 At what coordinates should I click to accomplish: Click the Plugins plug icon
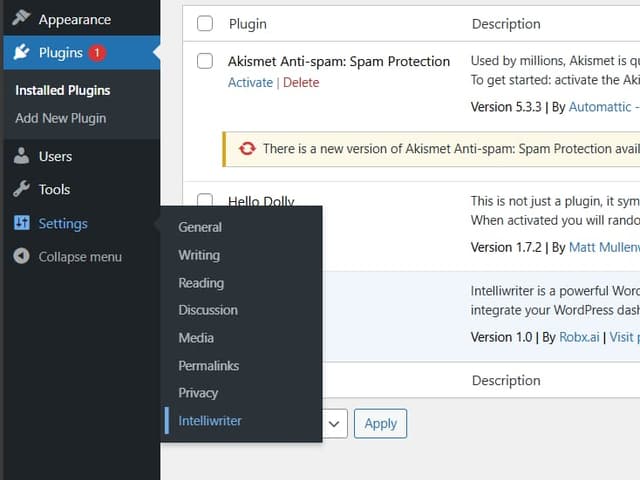pos(21,52)
